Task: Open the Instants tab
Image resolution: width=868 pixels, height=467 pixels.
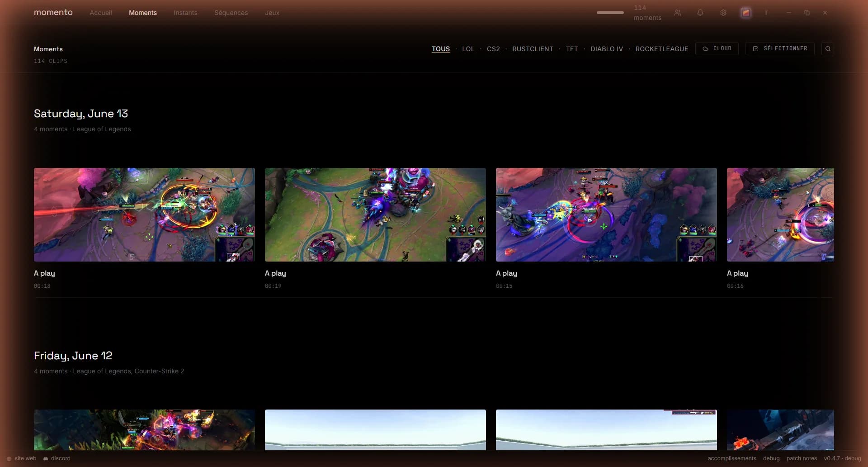Action: pyautogui.click(x=185, y=13)
